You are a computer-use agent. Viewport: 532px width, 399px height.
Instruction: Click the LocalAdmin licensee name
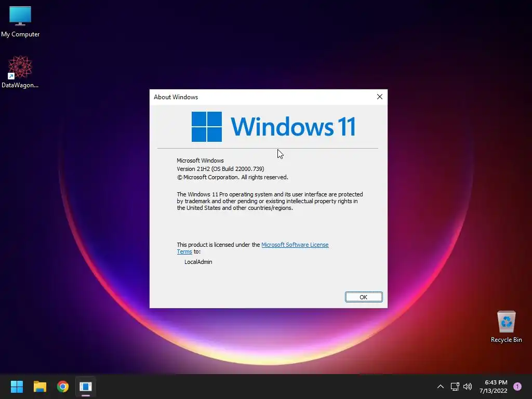(x=198, y=262)
